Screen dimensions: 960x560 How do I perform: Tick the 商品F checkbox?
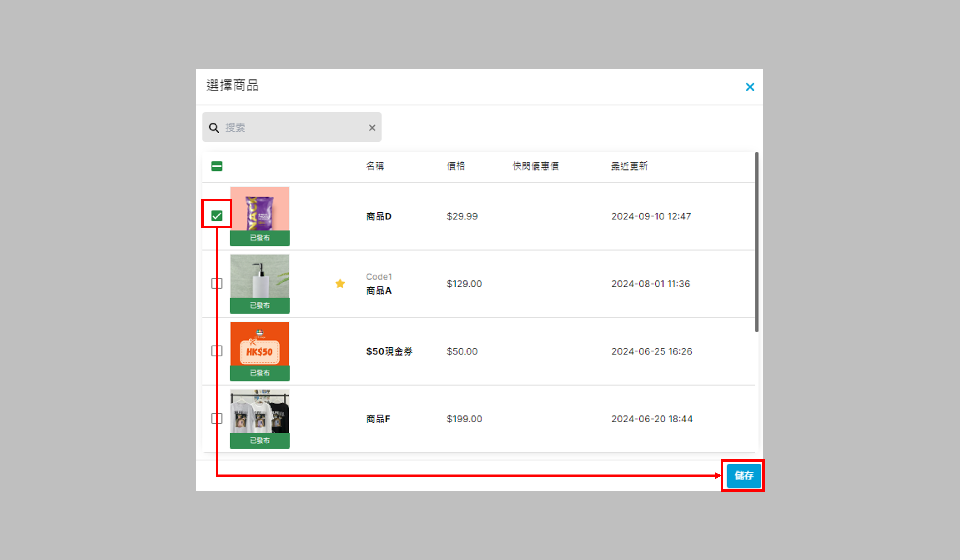[x=217, y=418]
